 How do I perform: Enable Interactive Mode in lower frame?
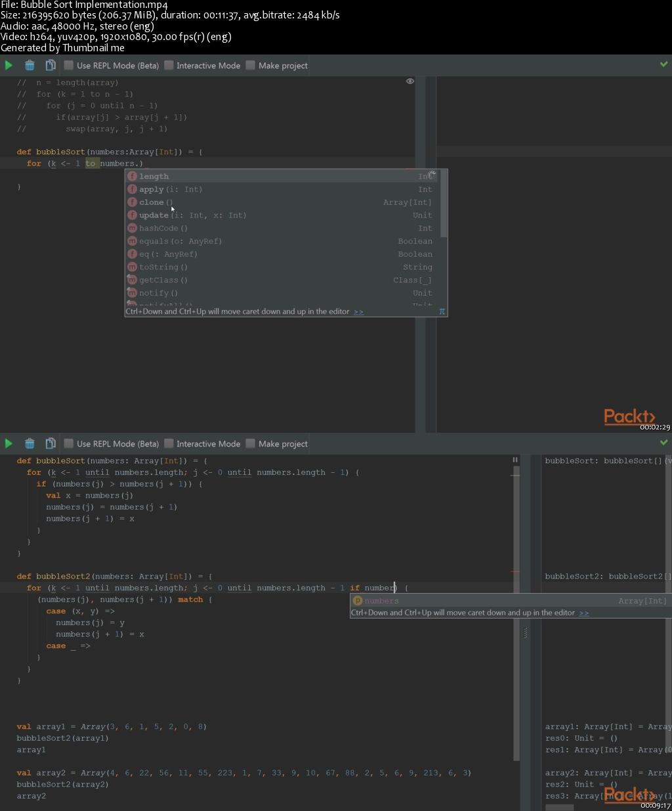(202, 443)
